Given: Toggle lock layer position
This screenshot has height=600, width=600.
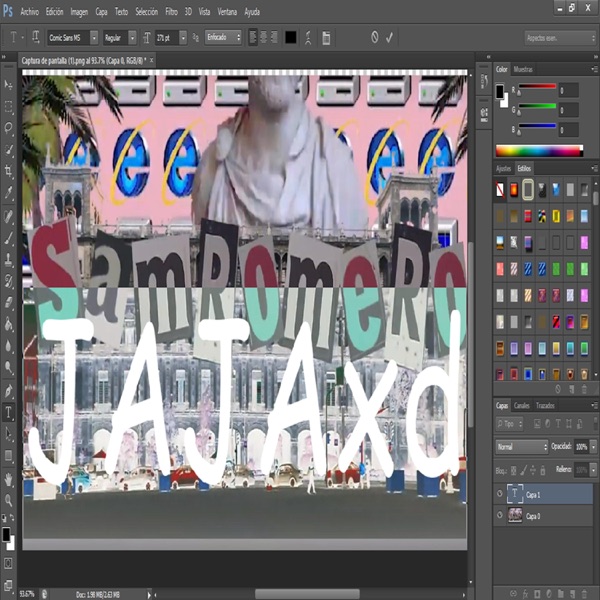Looking at the screenshot, I should click(x=533, y=471).
